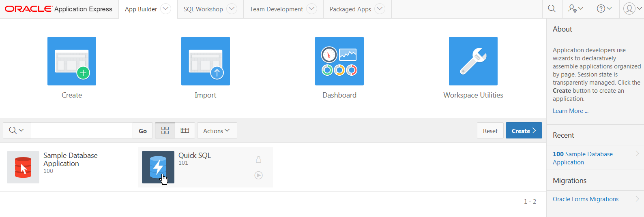Open the Learn More link

pyautogui.click(x=570, y=111)
